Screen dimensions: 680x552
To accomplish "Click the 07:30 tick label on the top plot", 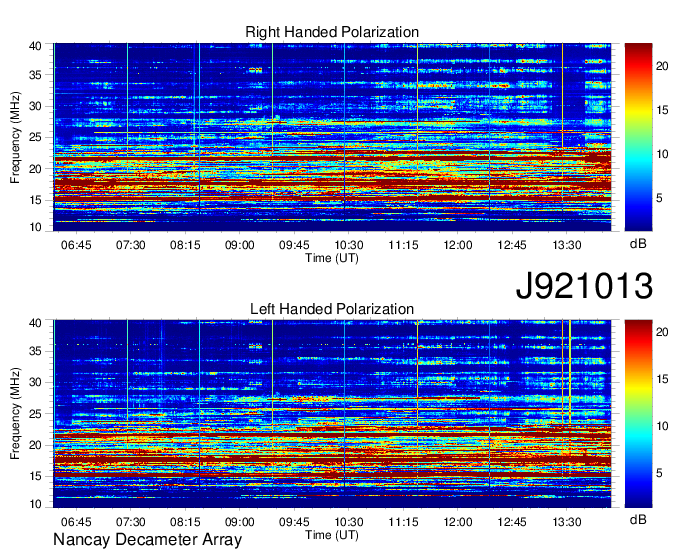I will (131, 245).
